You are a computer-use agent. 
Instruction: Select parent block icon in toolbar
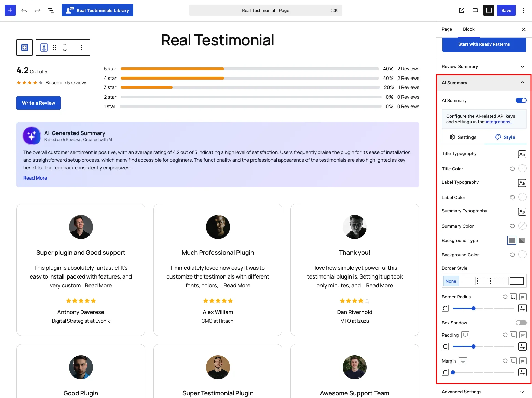pyautogui.click(x=25, y=47)
